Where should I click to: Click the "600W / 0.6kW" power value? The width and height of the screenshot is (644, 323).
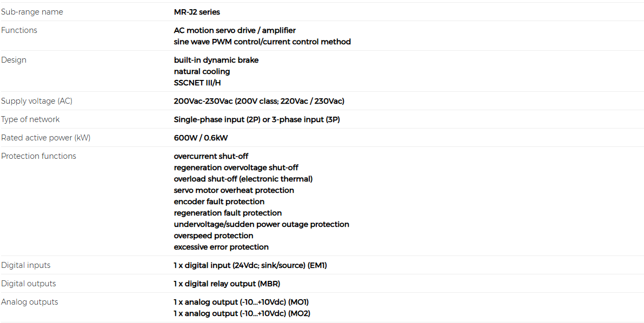tap(201, 138)
